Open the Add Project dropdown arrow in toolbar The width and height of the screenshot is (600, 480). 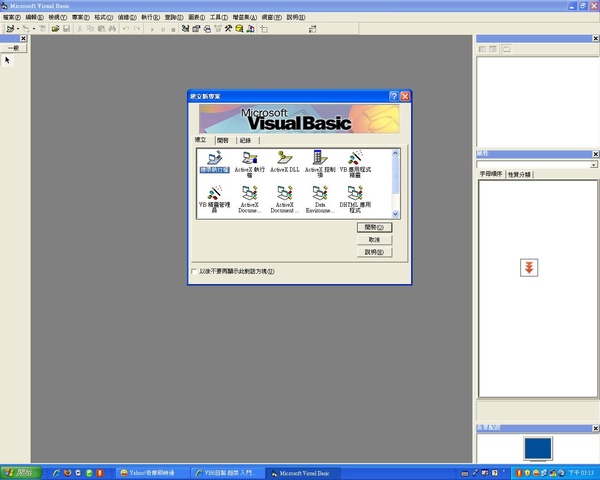tap(18, 29)
